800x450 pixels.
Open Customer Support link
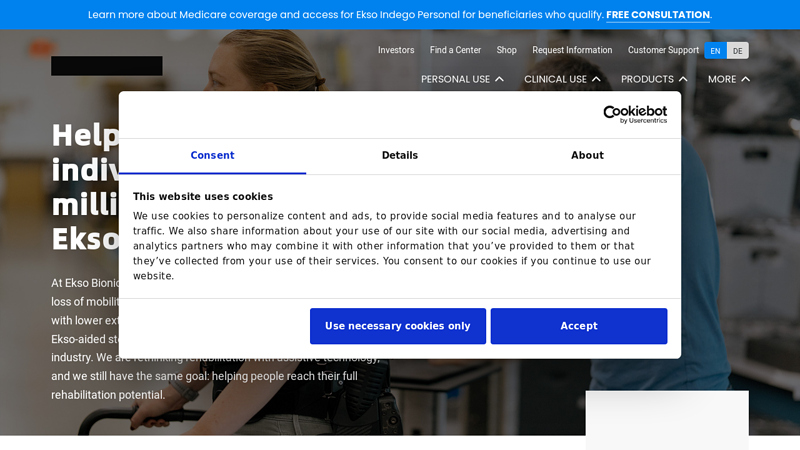(x=663, y=50)
